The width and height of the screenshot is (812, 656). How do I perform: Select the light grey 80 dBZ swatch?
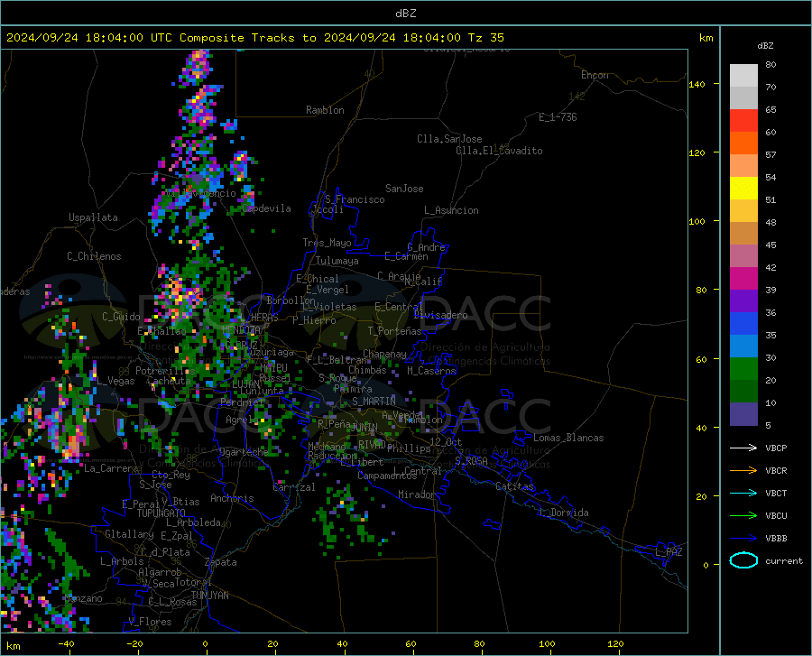tap(743, 76)
